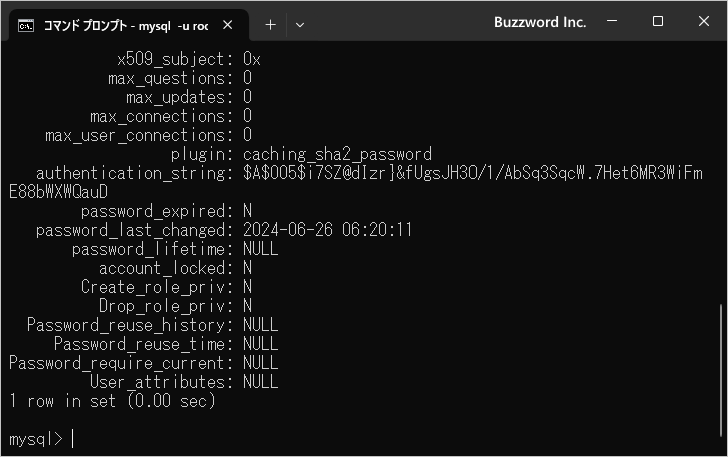The image size is (728, 457).
Task: Click the password_lifetime NULL value
Action: click(x=260, y=249)
